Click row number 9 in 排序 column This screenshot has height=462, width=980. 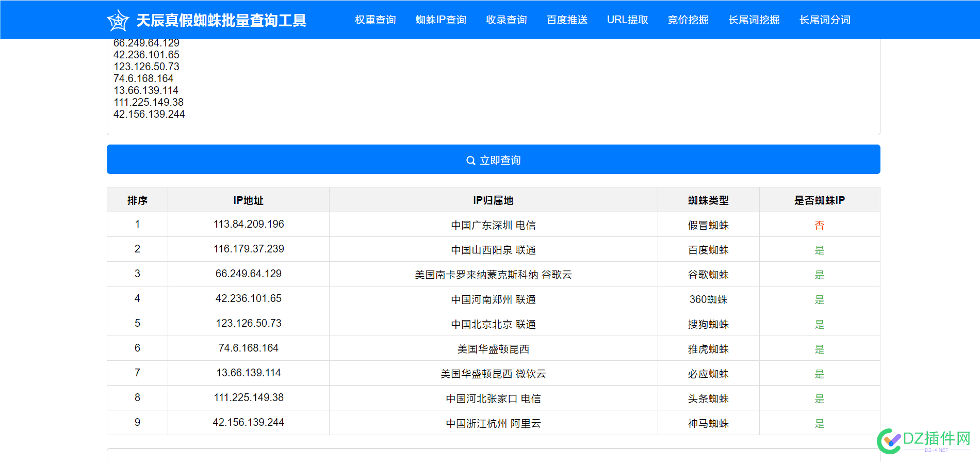point(137,422)
